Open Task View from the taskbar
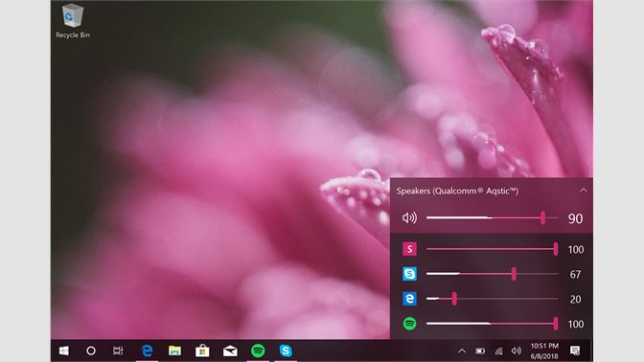 click(118, 351)
